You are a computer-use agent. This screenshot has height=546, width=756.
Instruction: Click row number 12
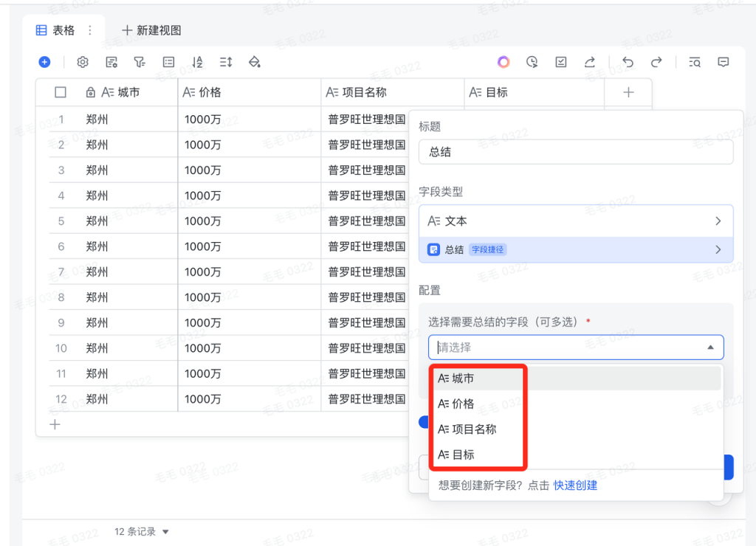click(61, 399)
